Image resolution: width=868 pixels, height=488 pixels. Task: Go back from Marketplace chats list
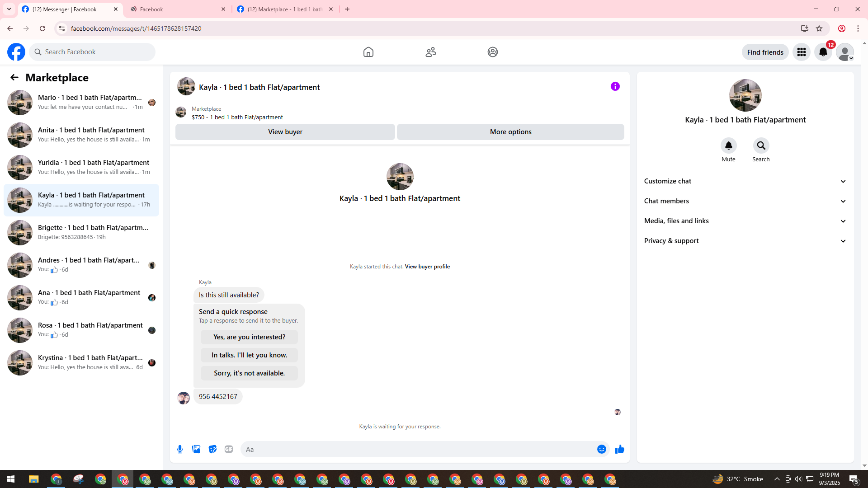[14, 77]
